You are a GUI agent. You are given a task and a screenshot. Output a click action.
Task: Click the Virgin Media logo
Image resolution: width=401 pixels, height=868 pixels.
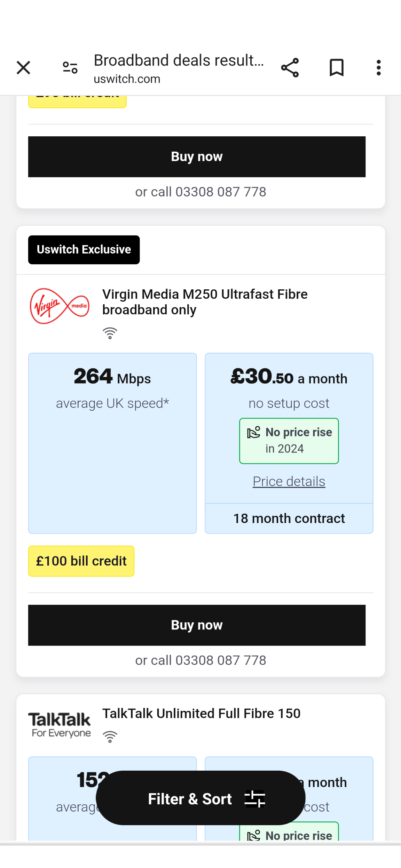(60, 306)
